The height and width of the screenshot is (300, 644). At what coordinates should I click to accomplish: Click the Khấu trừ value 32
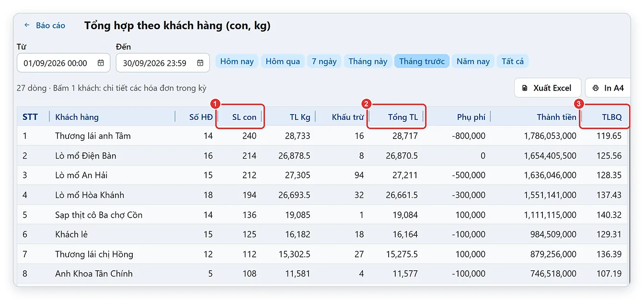359,195
